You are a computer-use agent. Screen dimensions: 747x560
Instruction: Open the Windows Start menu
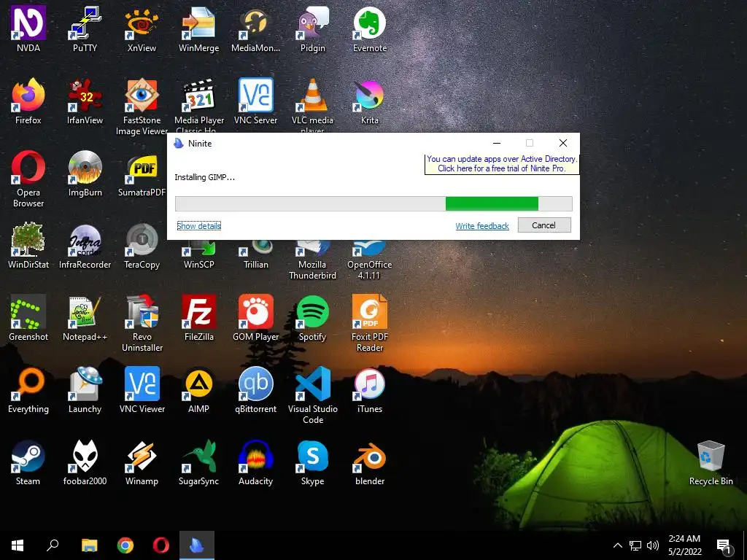[x=18, y=545]
